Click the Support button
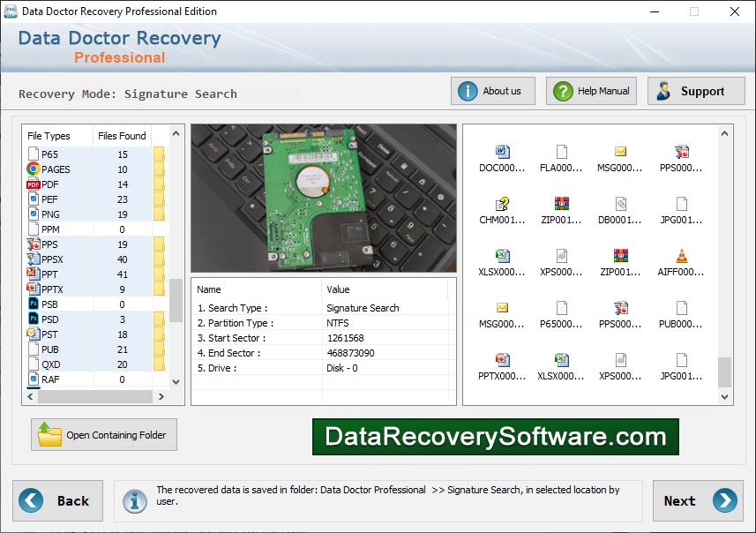Screen dimensions: 756x533 (696, 90)
